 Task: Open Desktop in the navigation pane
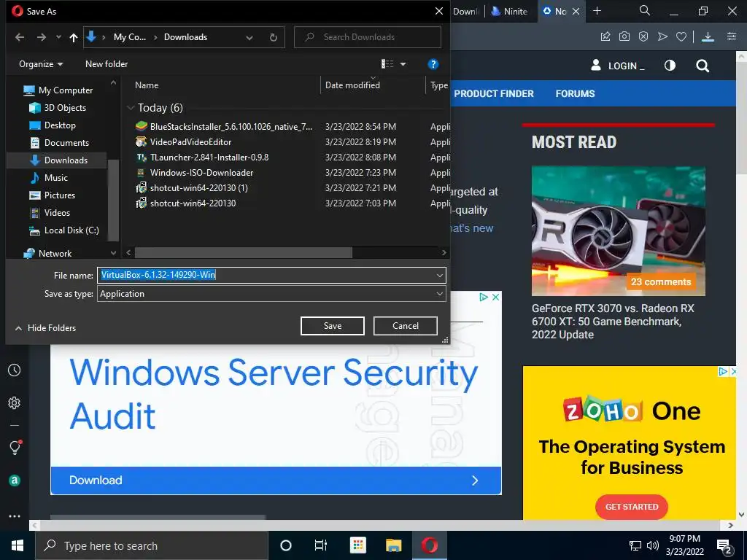coord(53,125)
